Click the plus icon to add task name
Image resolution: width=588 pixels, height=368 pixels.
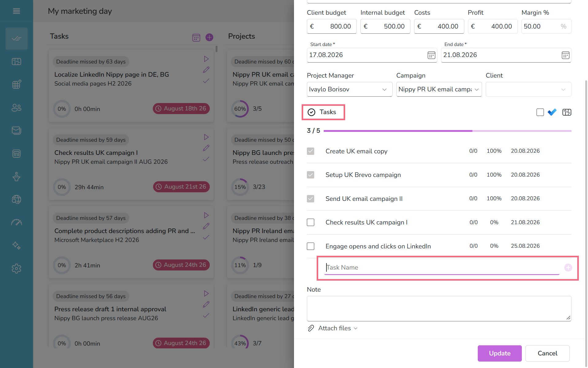[568, 268]
